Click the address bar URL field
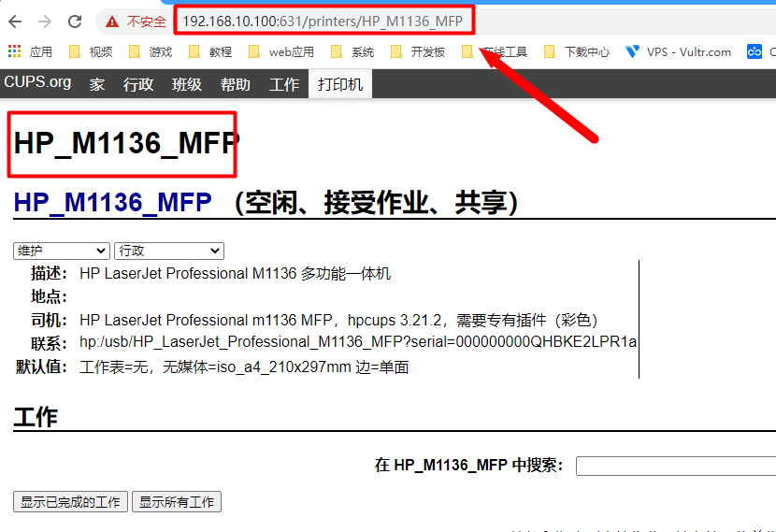Image resolution: width=776 pixels, height=532 pixels. 323,22
